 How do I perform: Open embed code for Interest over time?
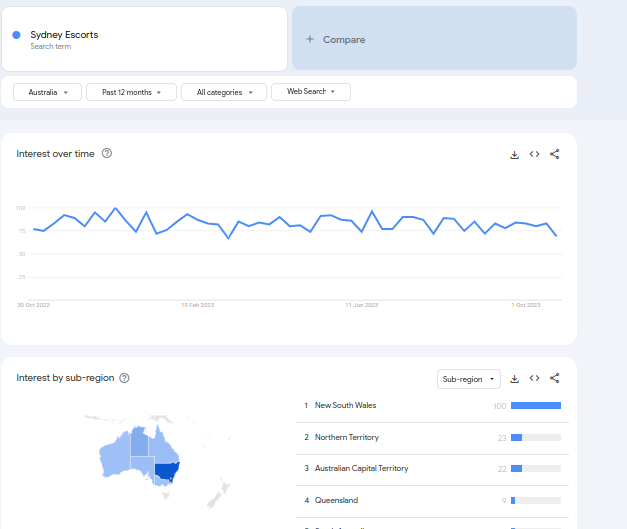coord(535,154)
